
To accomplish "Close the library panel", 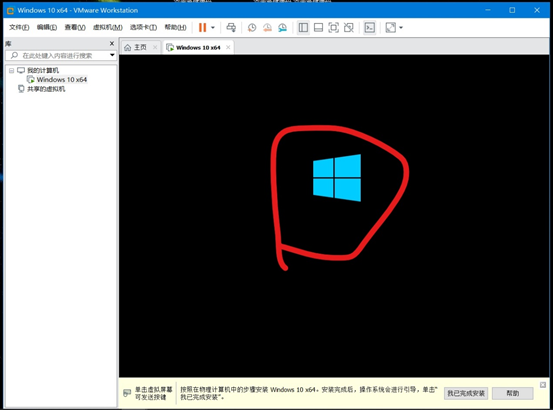I will (x=112, y=43).
